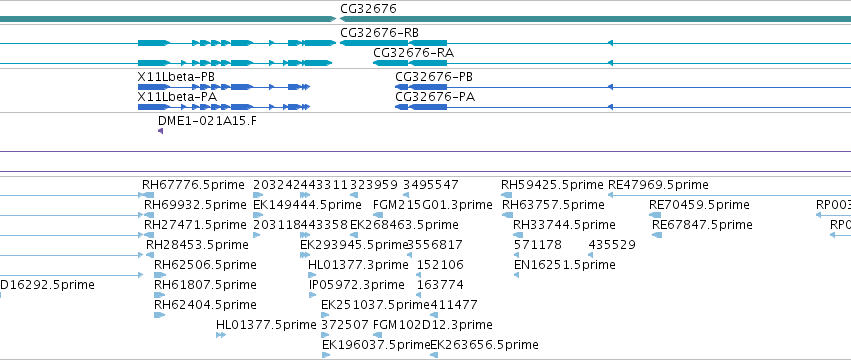Select the RE70459.5prime EST label
Viewport: 851px width, 360px height.
pos(700,205)
